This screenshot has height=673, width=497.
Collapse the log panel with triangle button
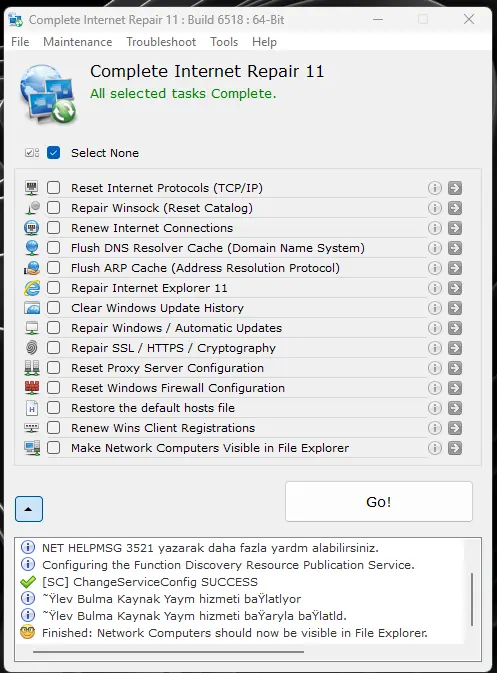[29, 509]
